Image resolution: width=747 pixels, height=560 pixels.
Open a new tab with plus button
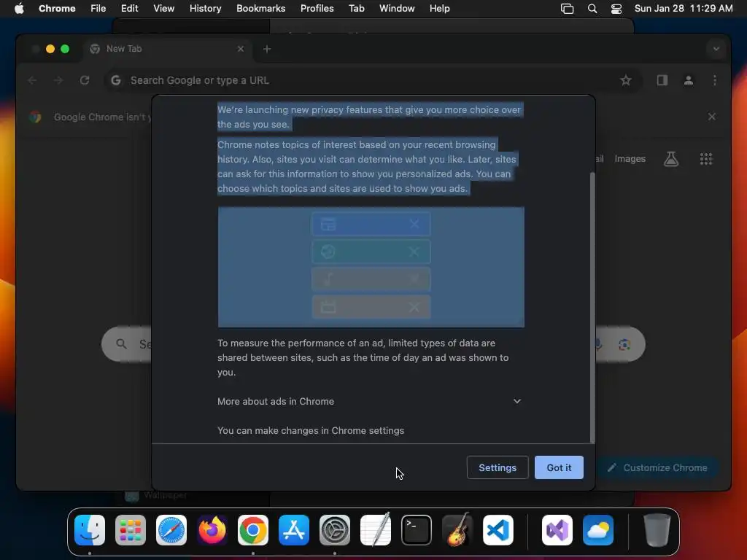click(x=267, y=49)
